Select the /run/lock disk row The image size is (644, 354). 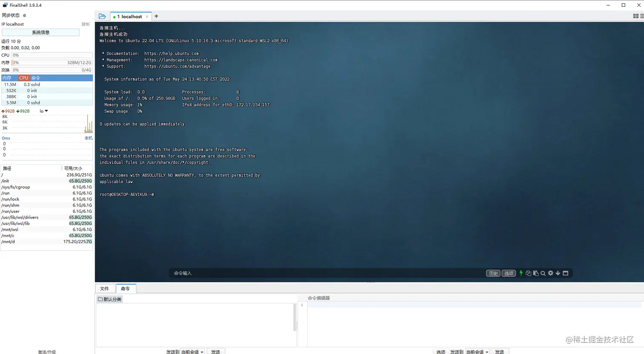point(47,199)
